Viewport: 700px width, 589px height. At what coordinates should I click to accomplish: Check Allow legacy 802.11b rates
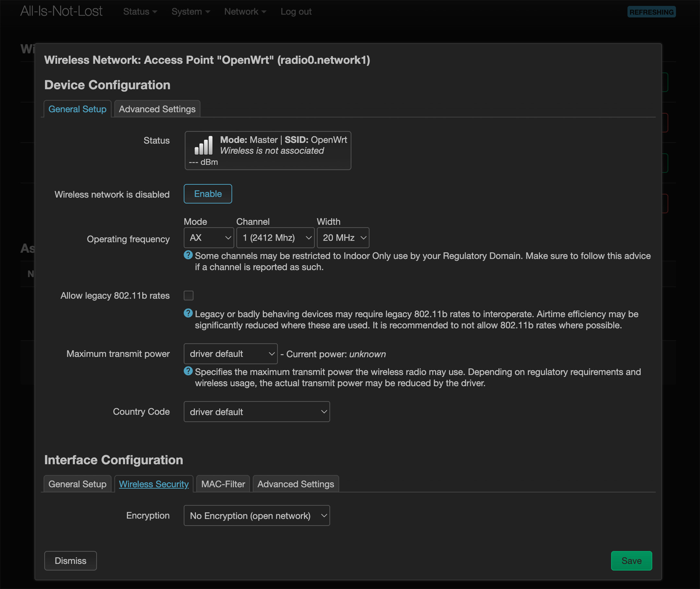[x=189, y=295]
